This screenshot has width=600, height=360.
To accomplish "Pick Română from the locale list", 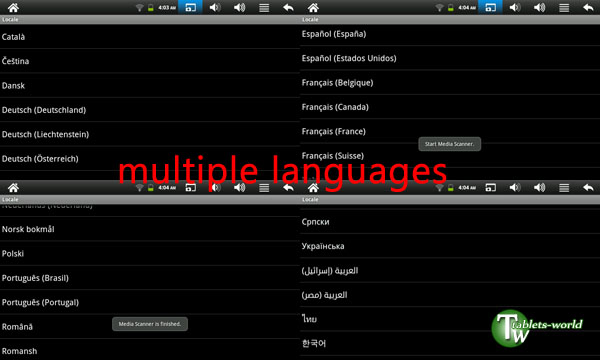I will [x=150, y=327].
